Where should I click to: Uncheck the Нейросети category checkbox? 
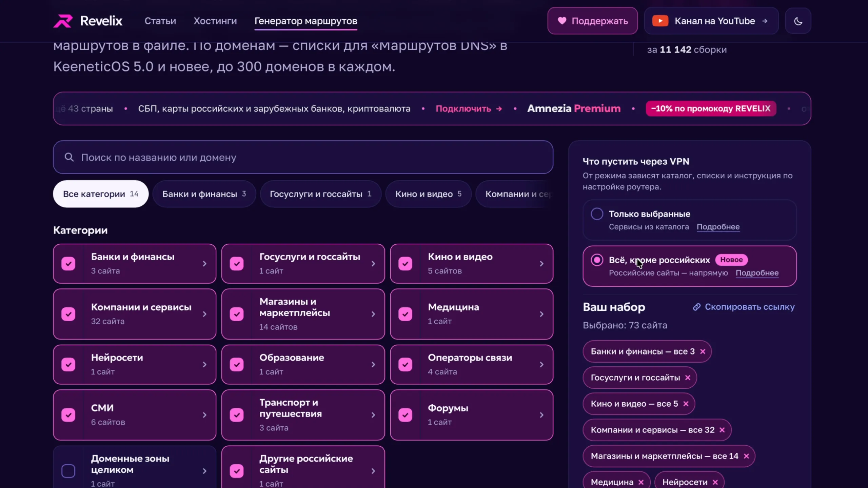point(68,365)
